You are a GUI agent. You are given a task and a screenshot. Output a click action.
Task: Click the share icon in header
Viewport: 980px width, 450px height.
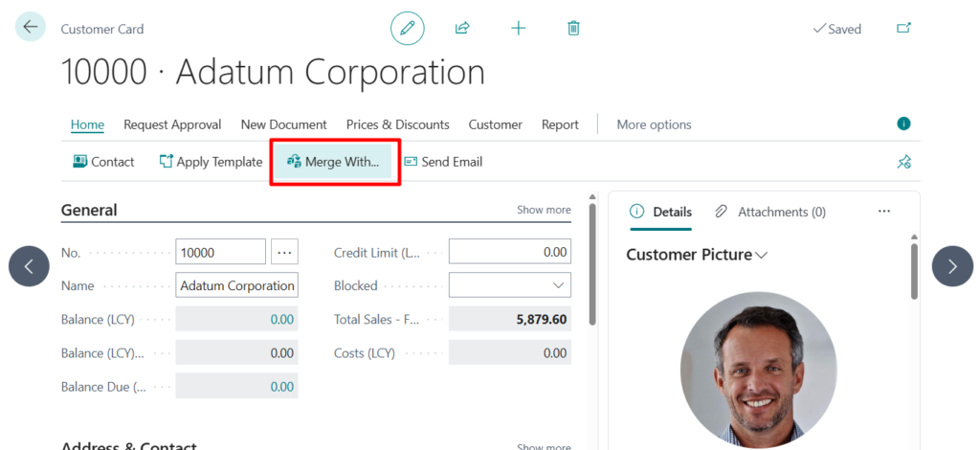click(462, 29)
